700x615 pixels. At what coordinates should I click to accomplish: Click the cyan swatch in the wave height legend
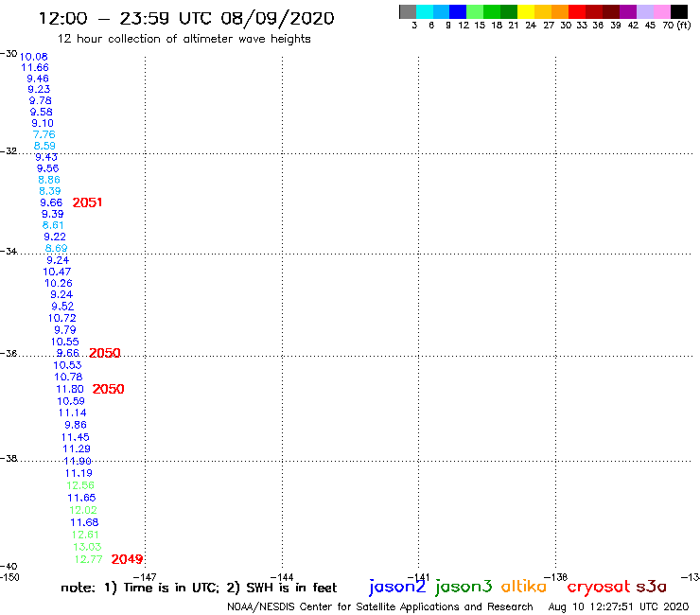click(425, 11)
